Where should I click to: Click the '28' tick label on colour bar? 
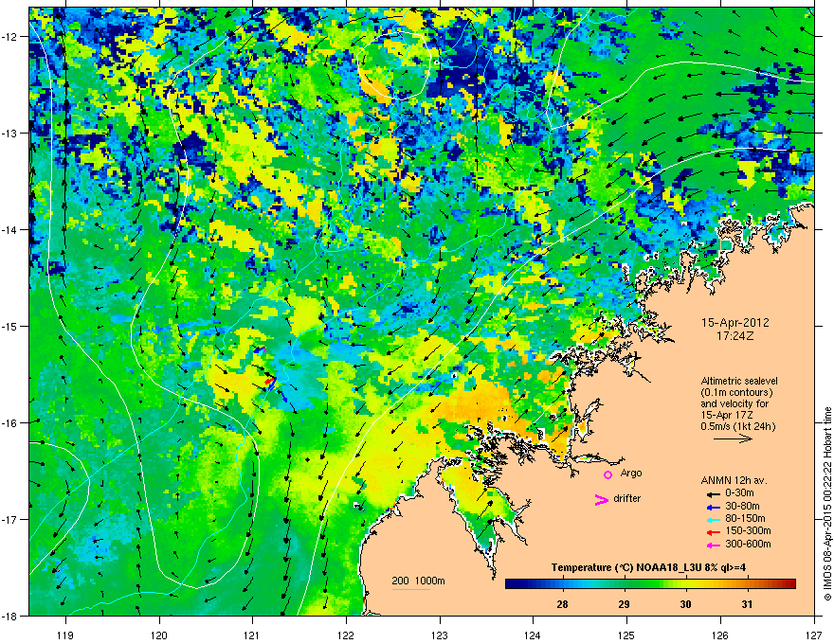coord(562,604)
